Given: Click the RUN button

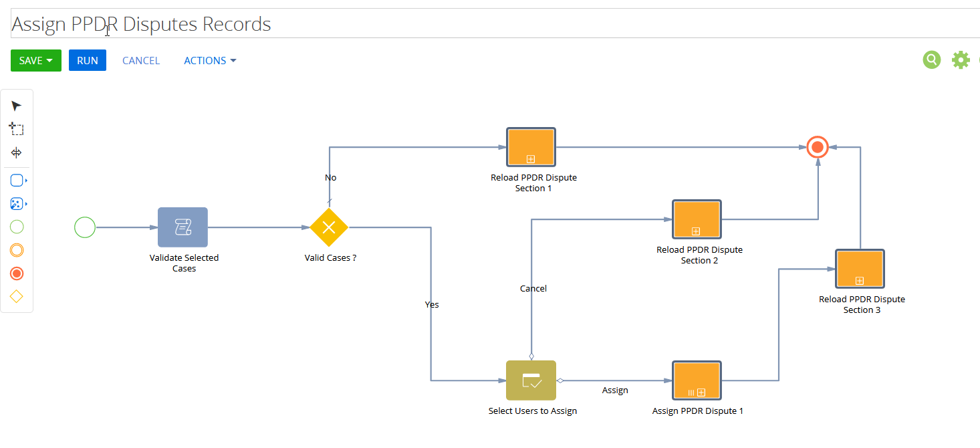Looking at the screenshot, I should coord(88,60).
